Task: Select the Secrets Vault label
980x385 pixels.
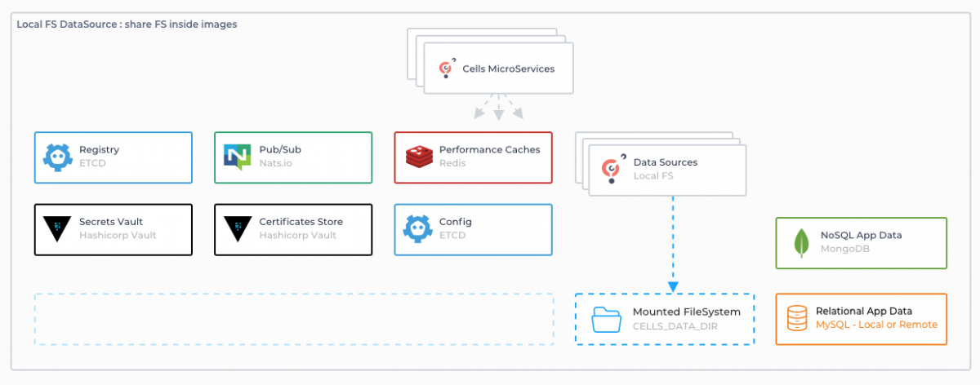Action: (x=111, y=222)
